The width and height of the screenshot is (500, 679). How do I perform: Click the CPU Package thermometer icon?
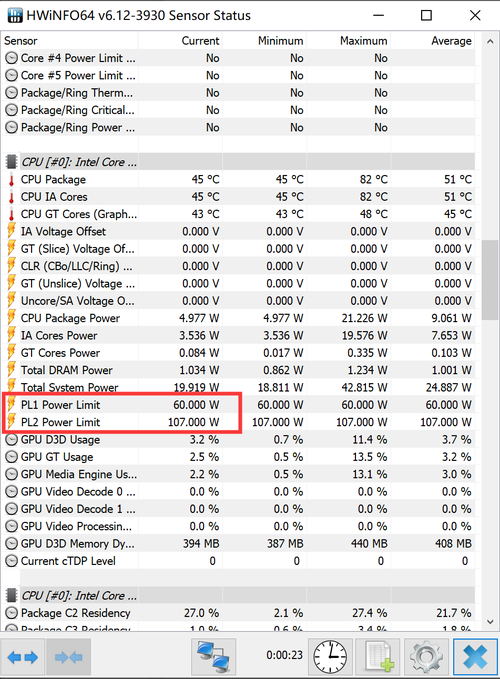point(11,180)
